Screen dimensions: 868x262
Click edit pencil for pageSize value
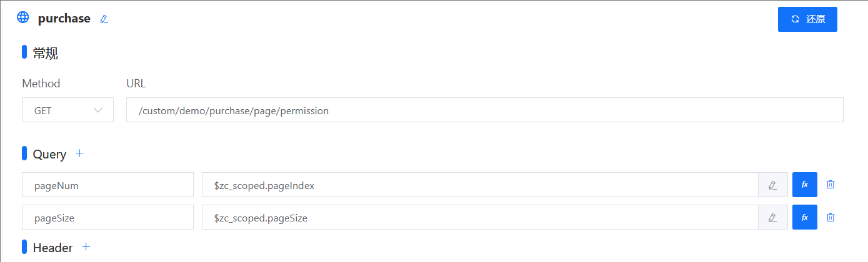(773, 217)
